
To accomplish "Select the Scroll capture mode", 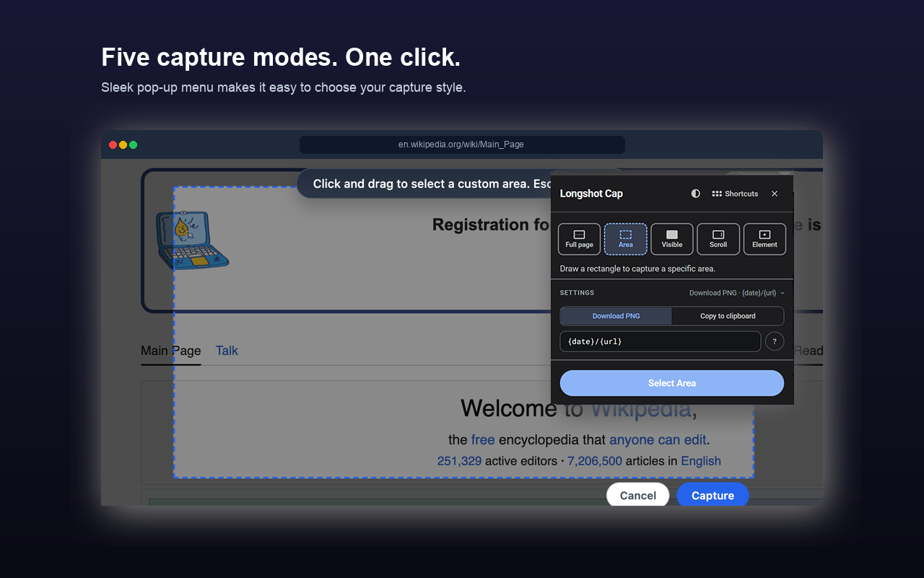I will point(718,239).
